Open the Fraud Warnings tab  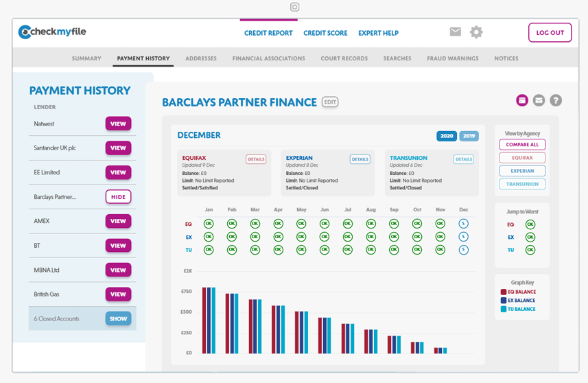[453, 58]
